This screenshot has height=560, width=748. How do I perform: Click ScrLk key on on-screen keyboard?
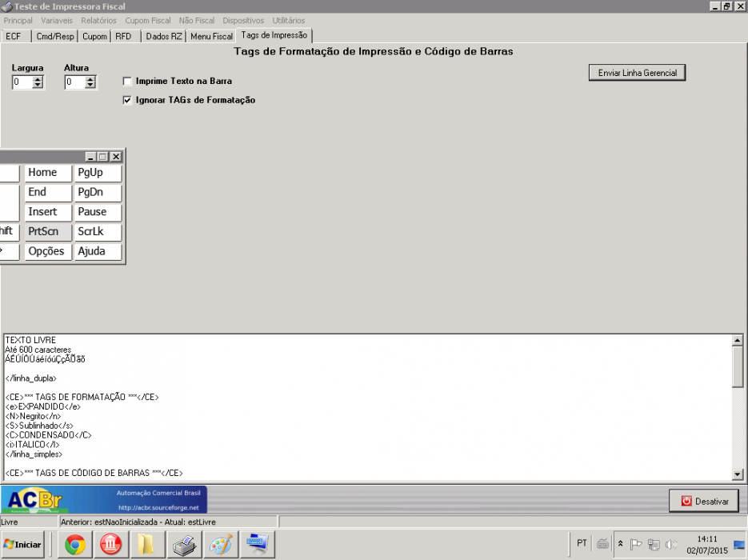[98, 231]
